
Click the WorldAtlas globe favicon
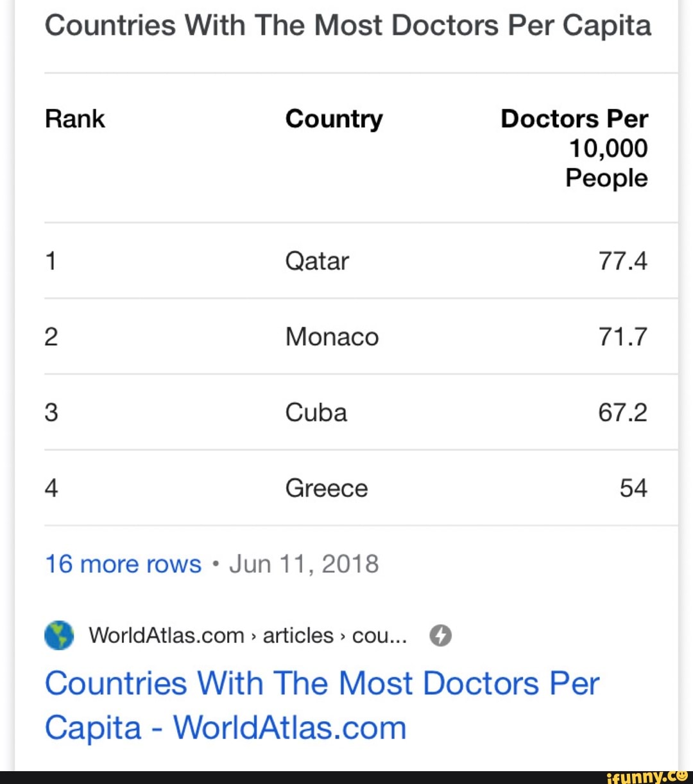(x=59, y=636)
